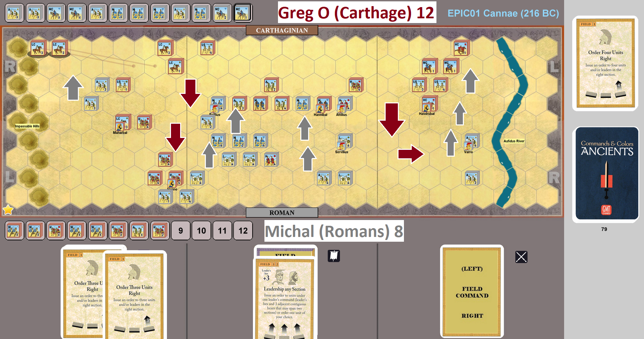Click the Maharbal light cavalry unit

pyautogui.click(x=122, y=123)
